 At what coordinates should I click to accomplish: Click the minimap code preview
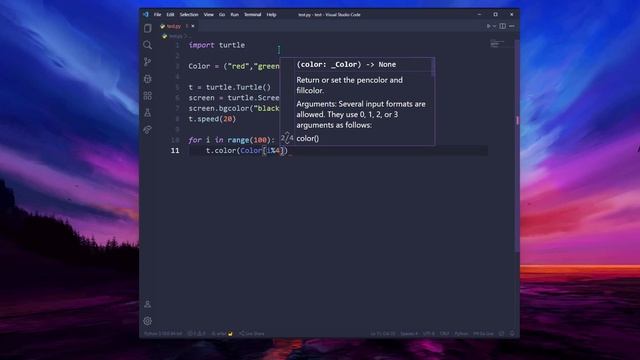497,44
